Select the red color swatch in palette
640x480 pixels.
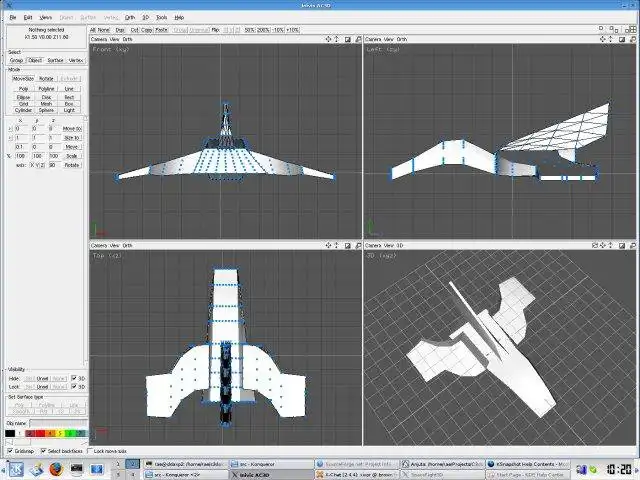pos(40,433)
